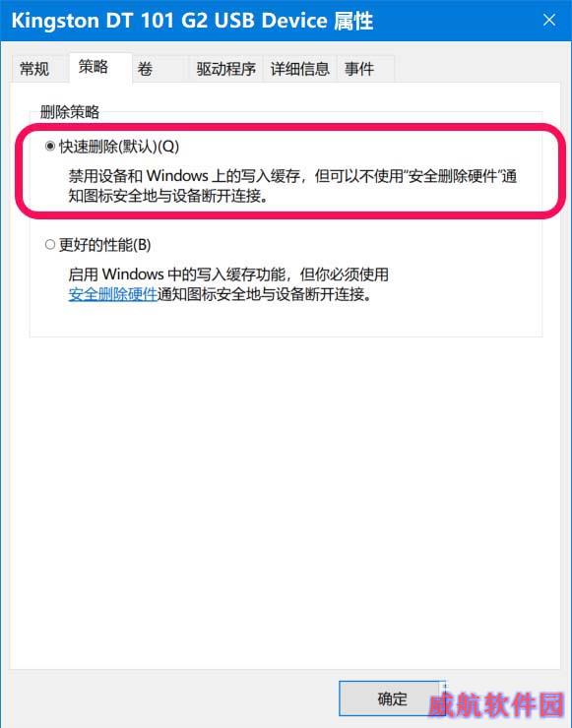Select the 快速删除(默认) radio circle
Screen dimensions: 572x728
(x=50, y=147)
